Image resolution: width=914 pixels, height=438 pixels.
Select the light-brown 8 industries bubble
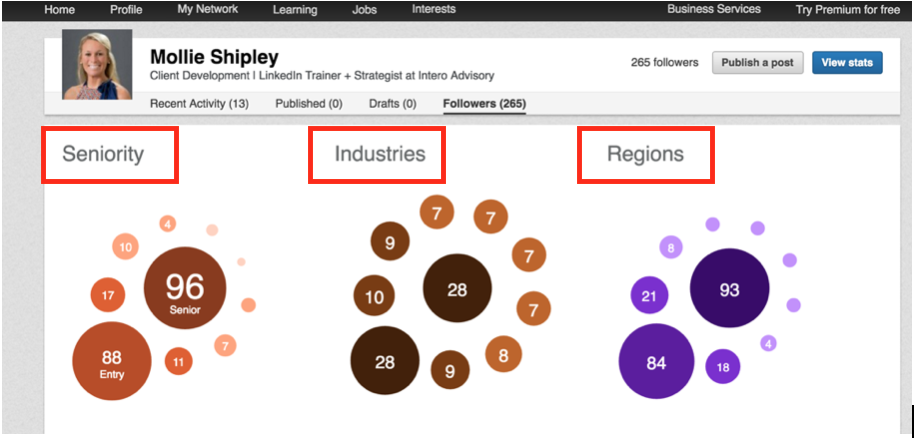pos(503,355)
